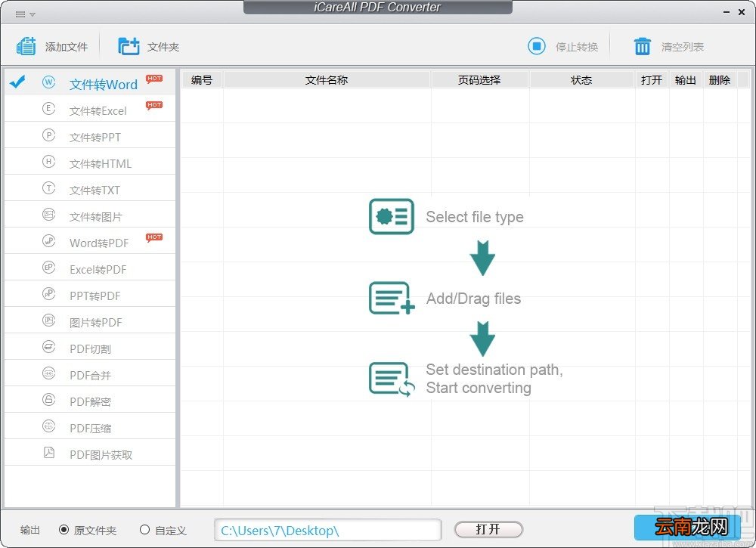756x548 pixels.
Task: Open 文件转Word conversion mode
Action: [x=90, y=82]
